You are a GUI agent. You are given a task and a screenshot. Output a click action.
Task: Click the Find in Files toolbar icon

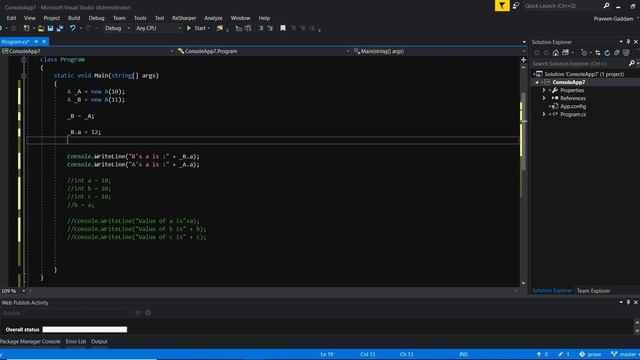click(x=220, y=28)
